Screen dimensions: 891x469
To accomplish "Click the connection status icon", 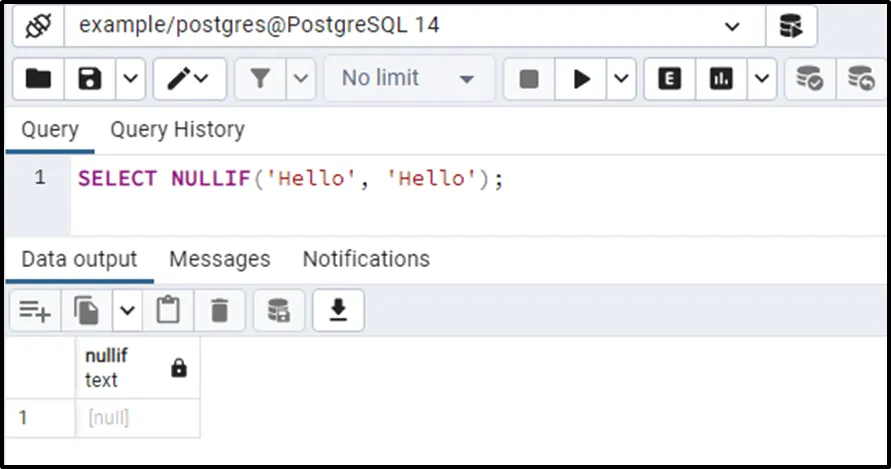I will 36,27.
